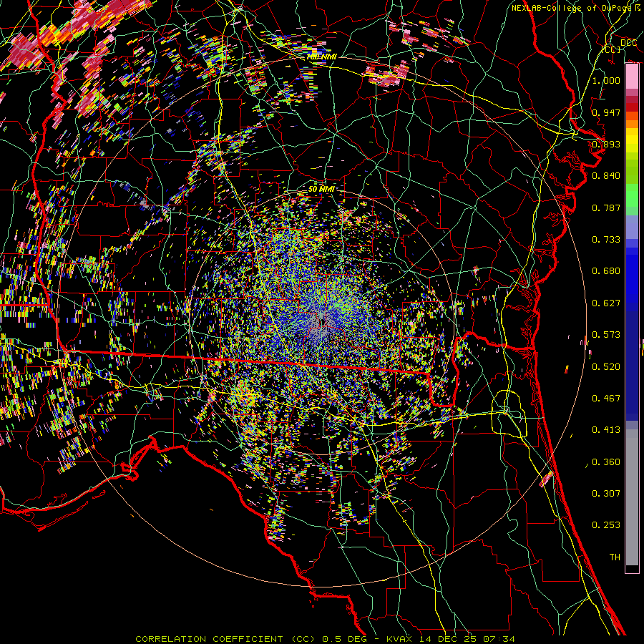
Task: Select the 0.680 legend value
Action: coord(606,271)
